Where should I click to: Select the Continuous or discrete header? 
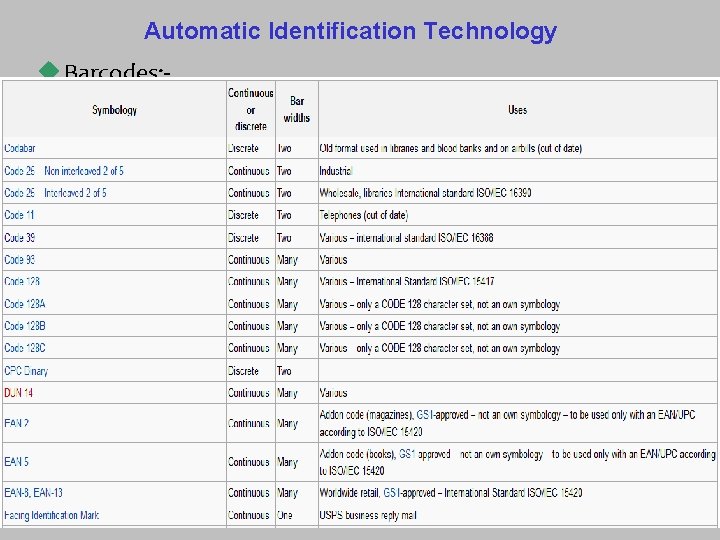[251, 110]
